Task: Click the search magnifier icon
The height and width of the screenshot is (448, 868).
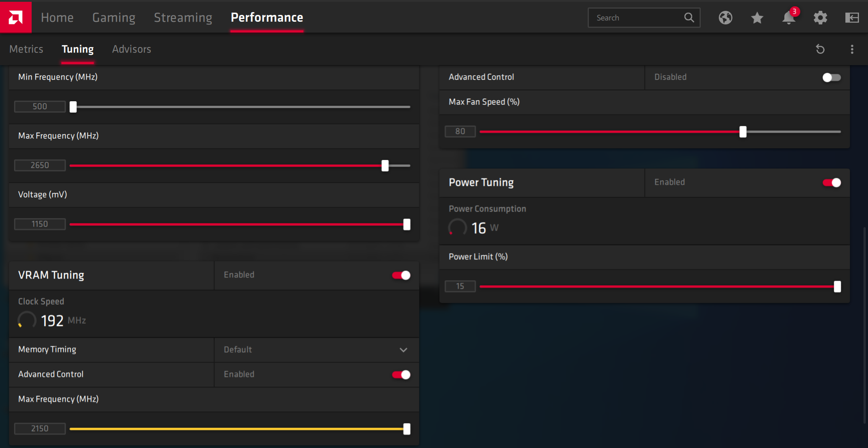Action: click(x=689, y=18)
